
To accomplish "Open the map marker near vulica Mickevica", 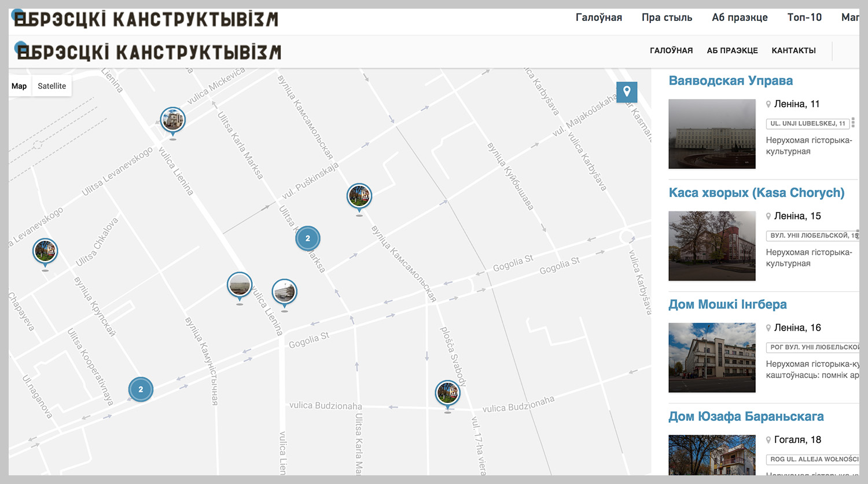I will (x=172, y=122).
